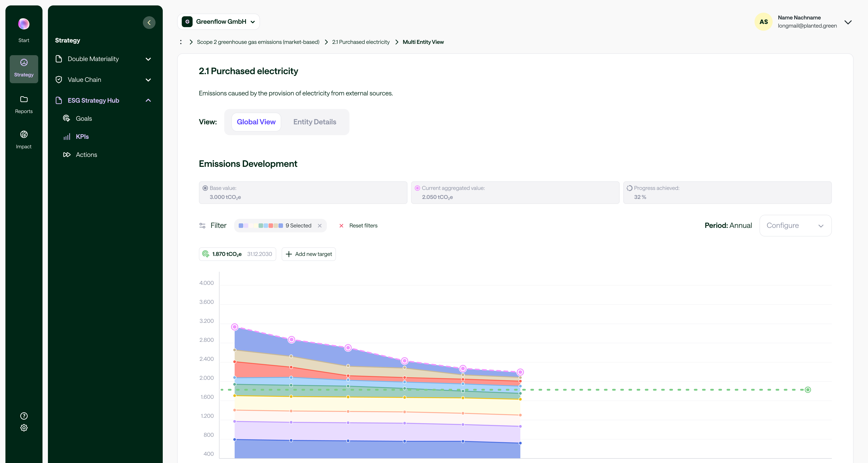
Task: Click the KPIs bar chart icon
Action: pyautogui.click(x=67, y=137)
